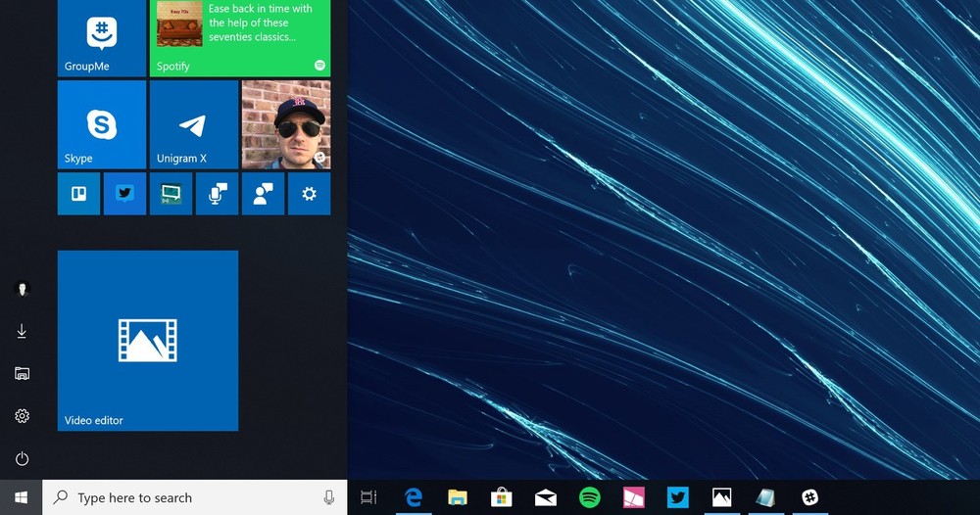The image size is (980, 515).
Task: Click the Windows Start button
Action: pos(22,497)
